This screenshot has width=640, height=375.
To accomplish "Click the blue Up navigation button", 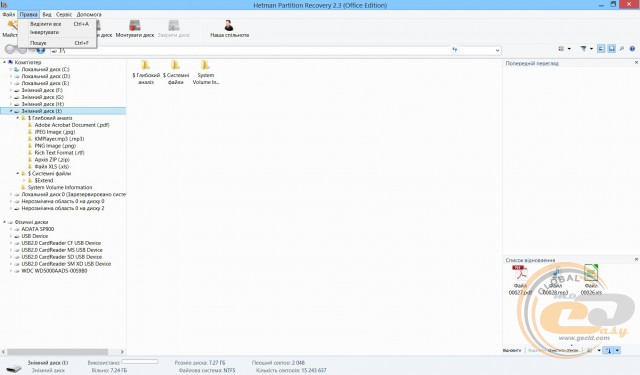I will (41, 50).
